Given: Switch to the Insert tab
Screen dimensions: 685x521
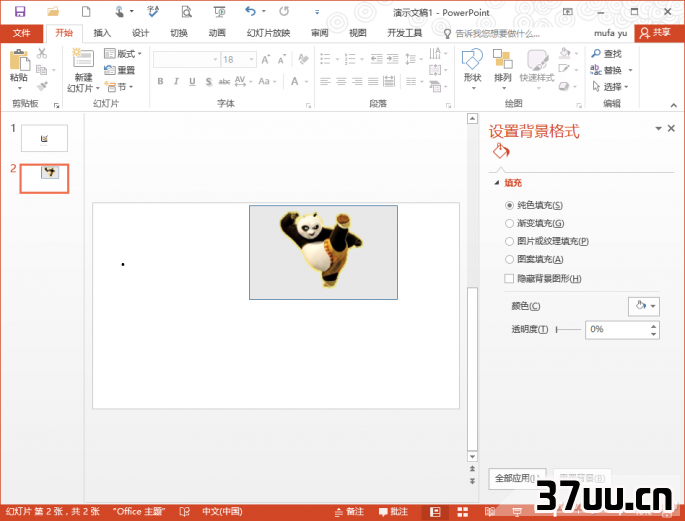Looking at the screenshot, I should (102, 33).
